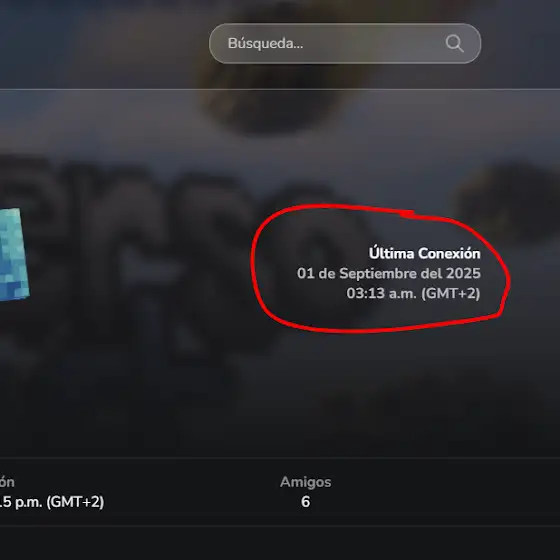Viewport: 560px width, 560px height.
Task: Click the word Conexión in the heading
Action: (449, 253)
